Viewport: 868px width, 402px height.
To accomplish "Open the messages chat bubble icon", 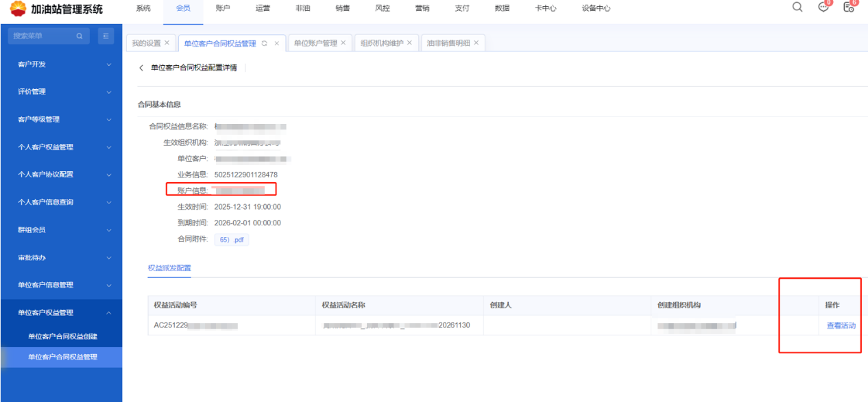I will tap(823, 8).
